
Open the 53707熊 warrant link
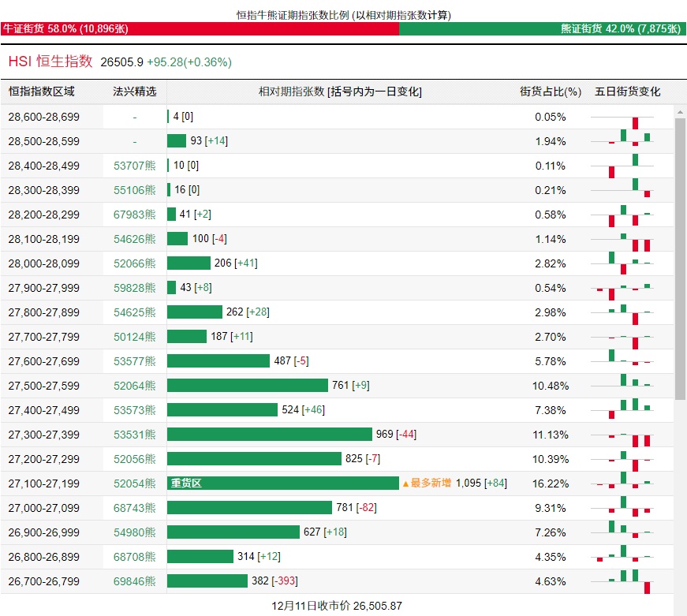[134, 166]
